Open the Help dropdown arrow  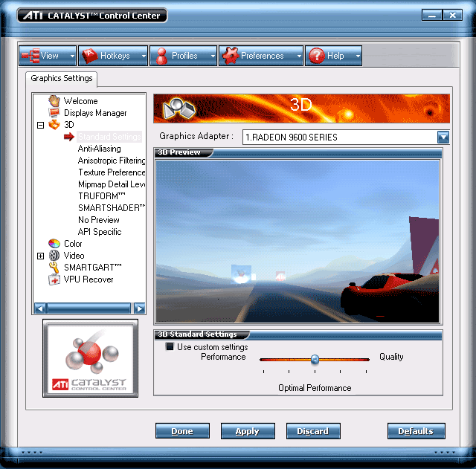point(358,56)
